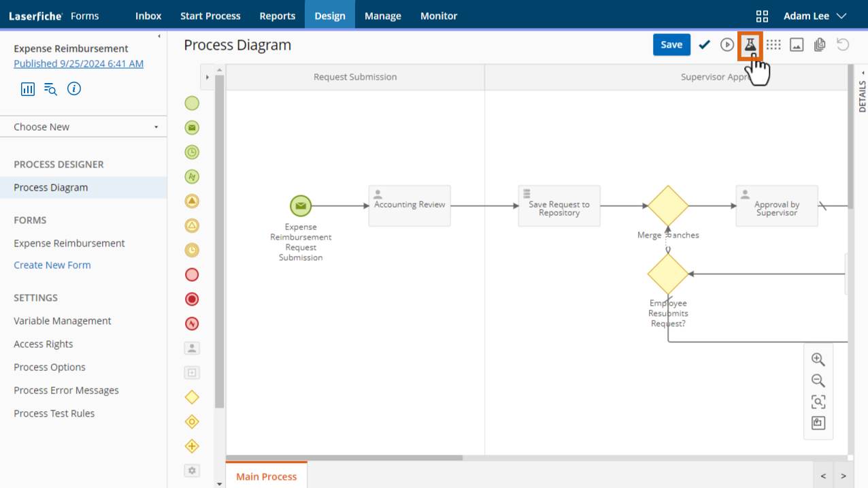Open the bar chart reports icon

(x=28, y=88)
